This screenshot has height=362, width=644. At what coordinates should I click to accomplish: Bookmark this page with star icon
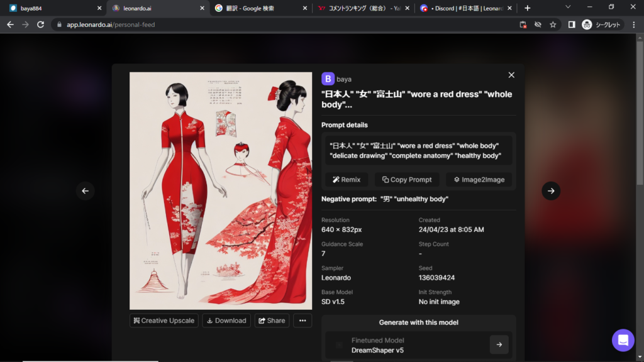pyautogui.click(x=553, y=25)
